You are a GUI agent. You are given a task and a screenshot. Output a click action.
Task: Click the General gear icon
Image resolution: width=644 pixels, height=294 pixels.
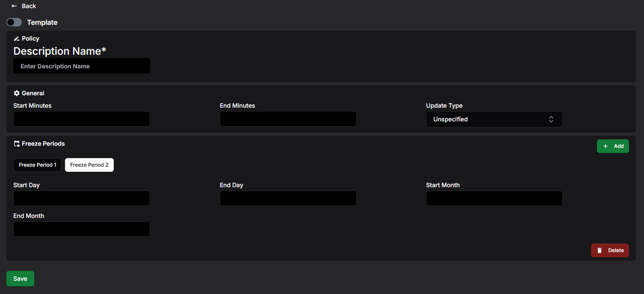17,93
